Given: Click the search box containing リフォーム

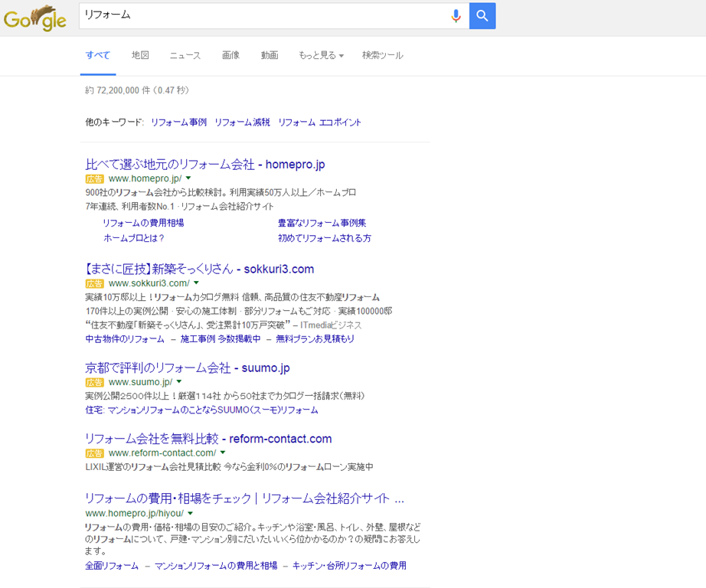Looking at the screenshot, I should (x=260, y=16).
